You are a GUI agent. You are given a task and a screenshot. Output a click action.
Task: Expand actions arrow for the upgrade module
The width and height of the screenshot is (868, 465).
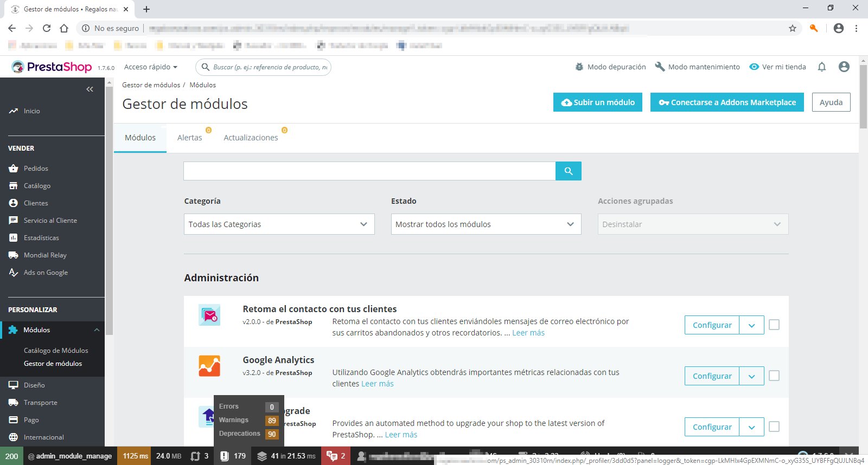[752, 427]
